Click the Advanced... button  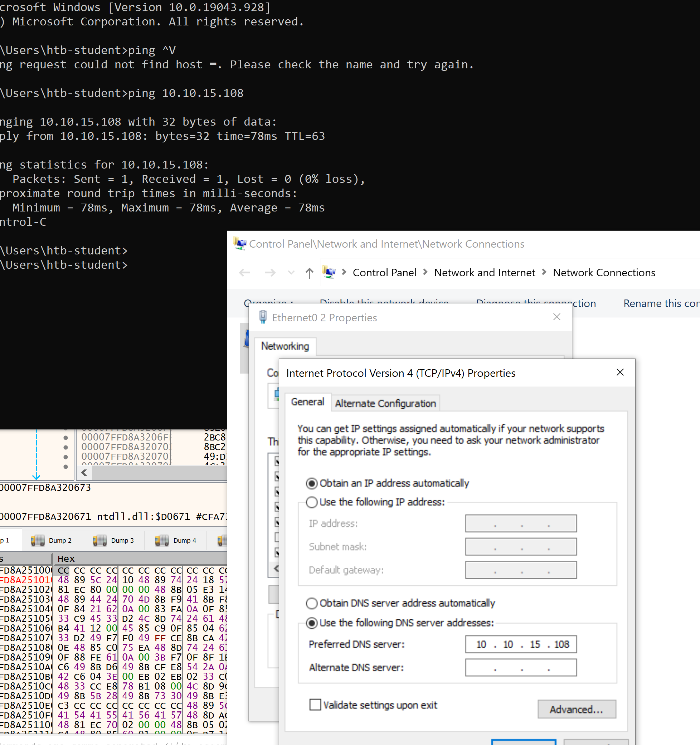click(576, 709)
